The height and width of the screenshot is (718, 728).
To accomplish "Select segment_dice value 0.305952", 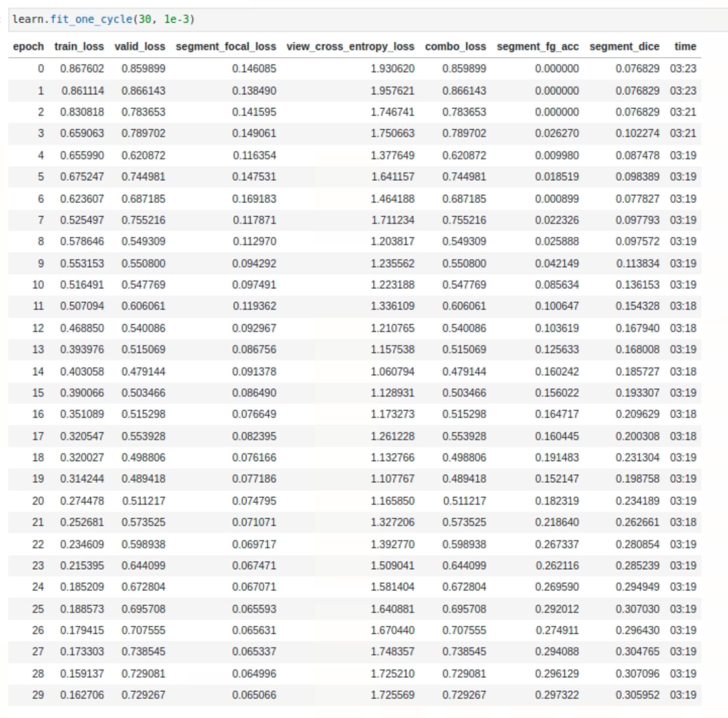I will (638, 695).
